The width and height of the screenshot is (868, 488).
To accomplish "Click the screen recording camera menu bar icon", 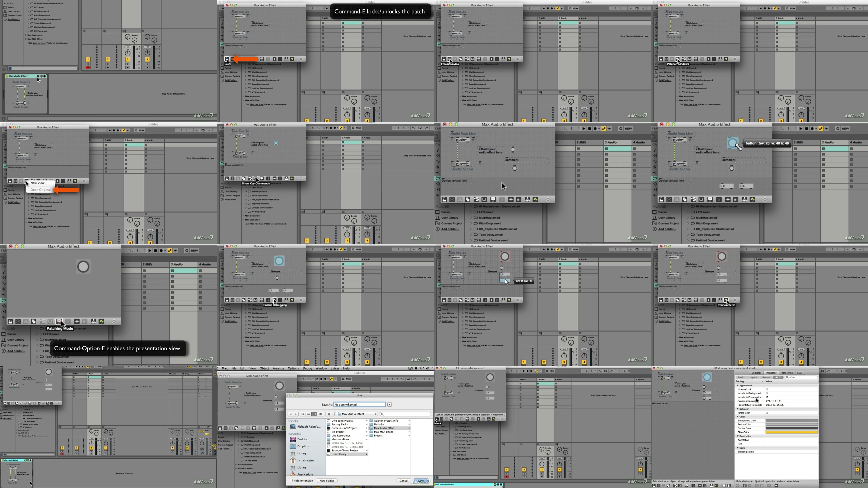I will (x=410, y=368).
